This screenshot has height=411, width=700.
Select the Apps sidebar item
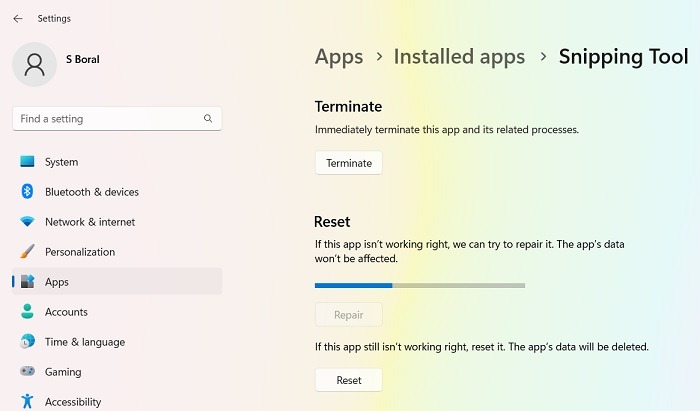point(117,281)
